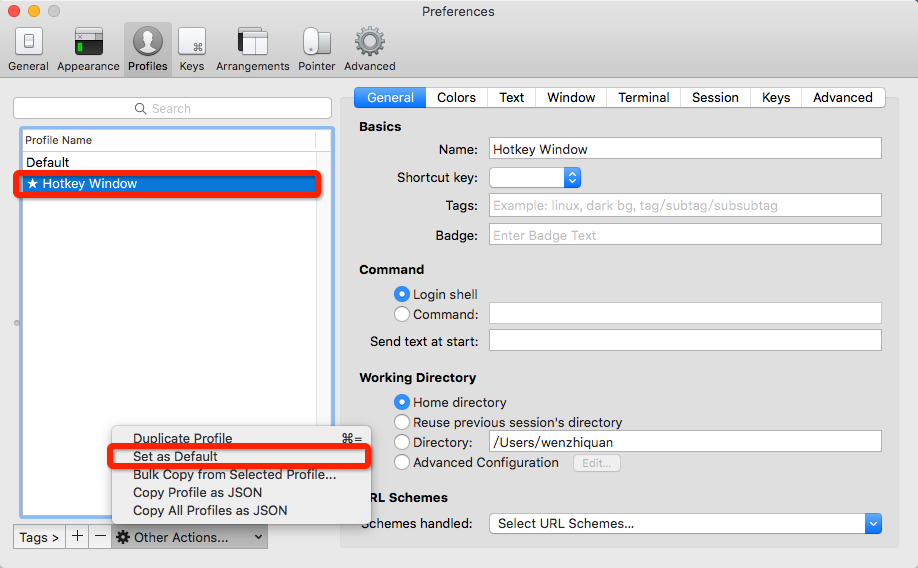Select the Directory radio button
Viewport: 918px width, 568px height.
click(402, 442)
